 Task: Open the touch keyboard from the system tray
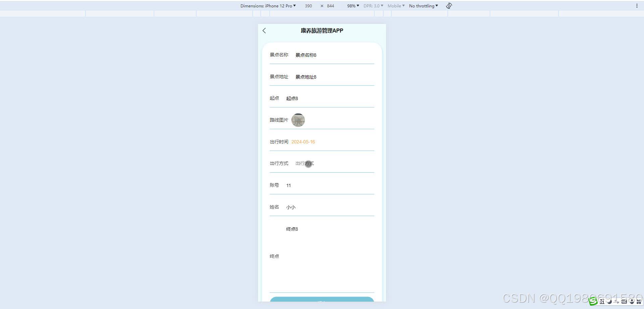[x=624, y=302]
